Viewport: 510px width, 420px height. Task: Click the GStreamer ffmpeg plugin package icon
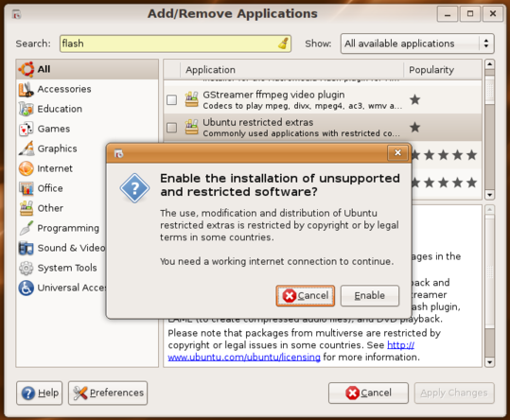[x=191, y=99]
